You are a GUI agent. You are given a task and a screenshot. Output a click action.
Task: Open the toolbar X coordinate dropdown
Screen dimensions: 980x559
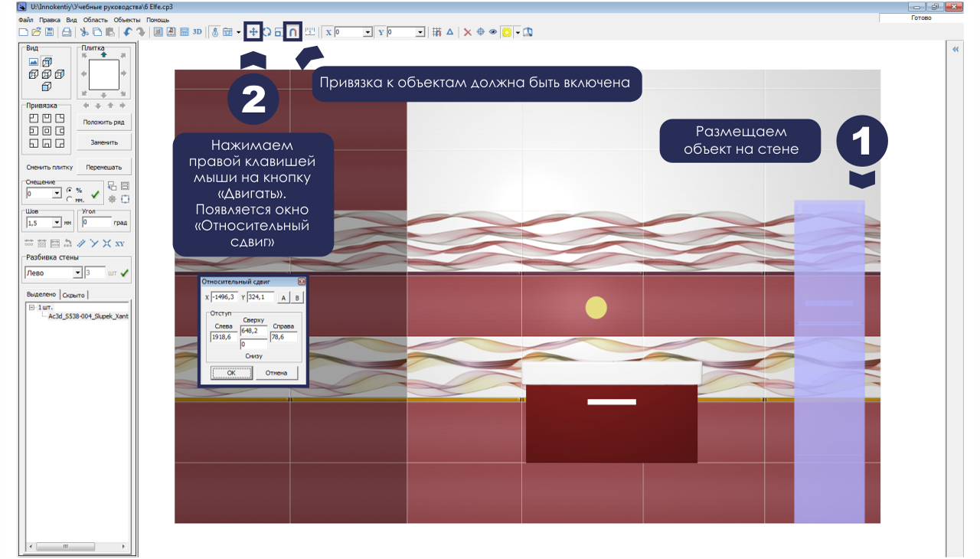368,32
